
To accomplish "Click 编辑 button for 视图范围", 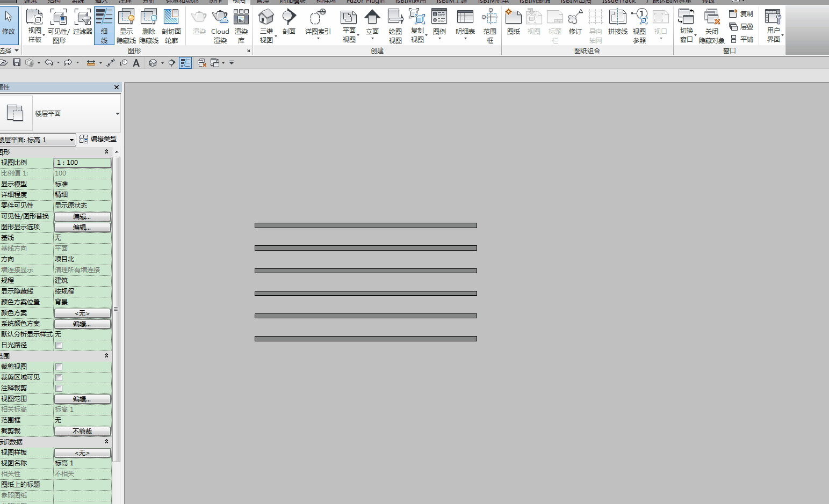I will point(82,399).
